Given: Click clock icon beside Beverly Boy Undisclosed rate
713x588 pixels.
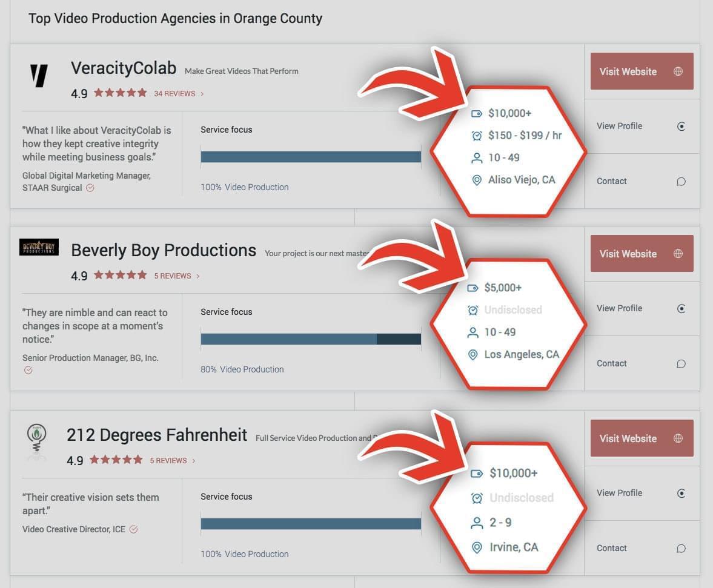Looking at the screenshot, I should click(473, 310).
